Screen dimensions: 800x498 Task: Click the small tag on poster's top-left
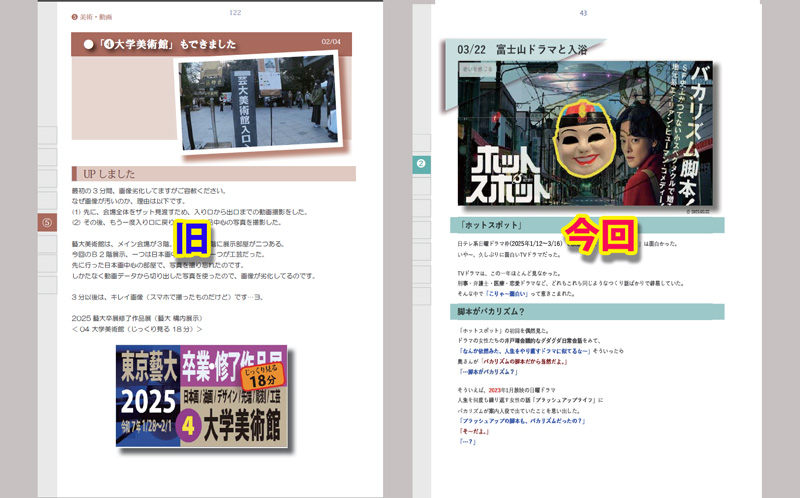[x=474, y=70]
